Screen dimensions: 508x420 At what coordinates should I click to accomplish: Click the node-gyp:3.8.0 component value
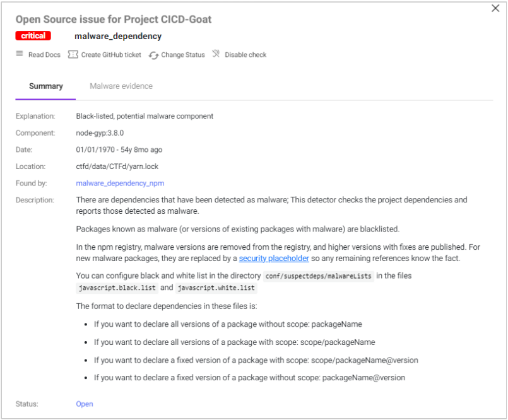[x=100, y=133]
